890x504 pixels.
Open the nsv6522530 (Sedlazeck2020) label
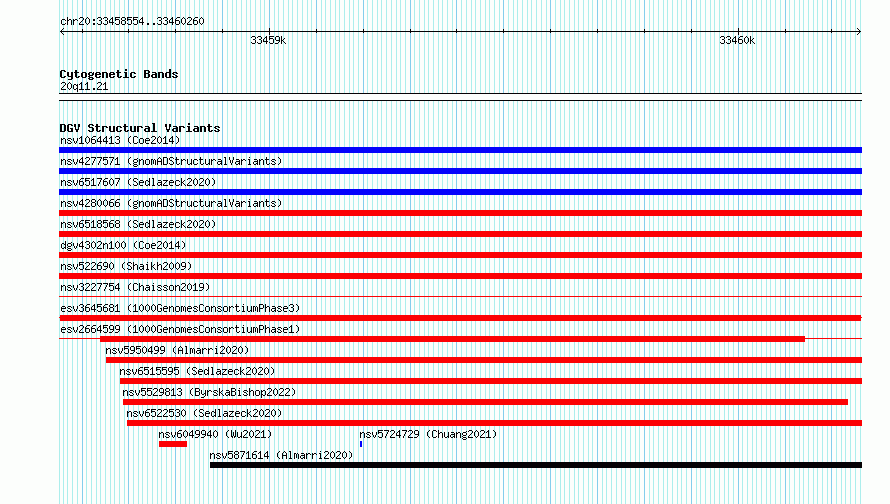204,413
